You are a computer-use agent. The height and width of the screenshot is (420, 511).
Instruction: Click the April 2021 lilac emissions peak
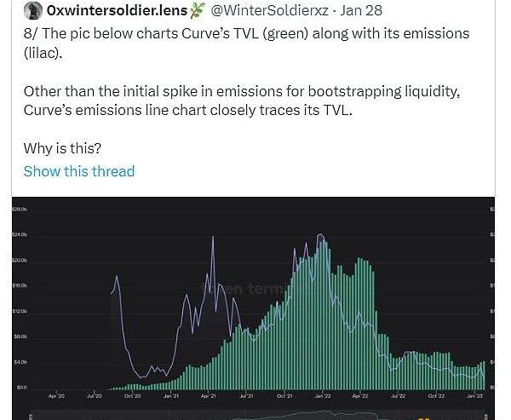click(x=212, y=238)
